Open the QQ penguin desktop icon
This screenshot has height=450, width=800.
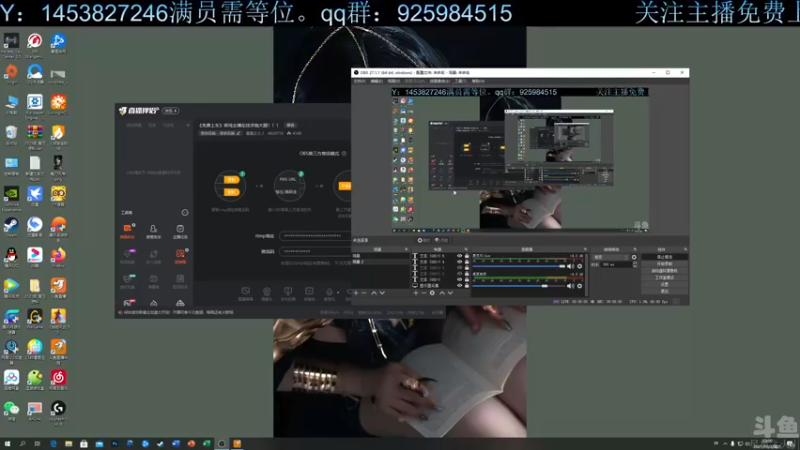(x=11, y=256)
